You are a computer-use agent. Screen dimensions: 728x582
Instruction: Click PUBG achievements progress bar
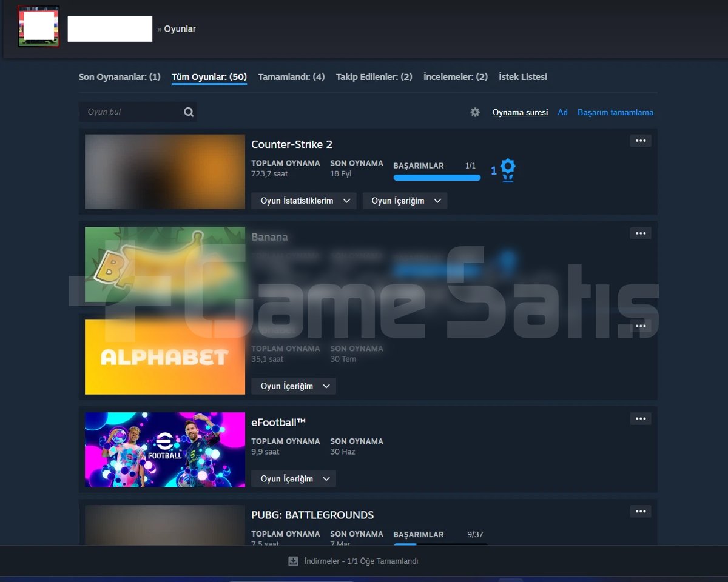(440, 544)
